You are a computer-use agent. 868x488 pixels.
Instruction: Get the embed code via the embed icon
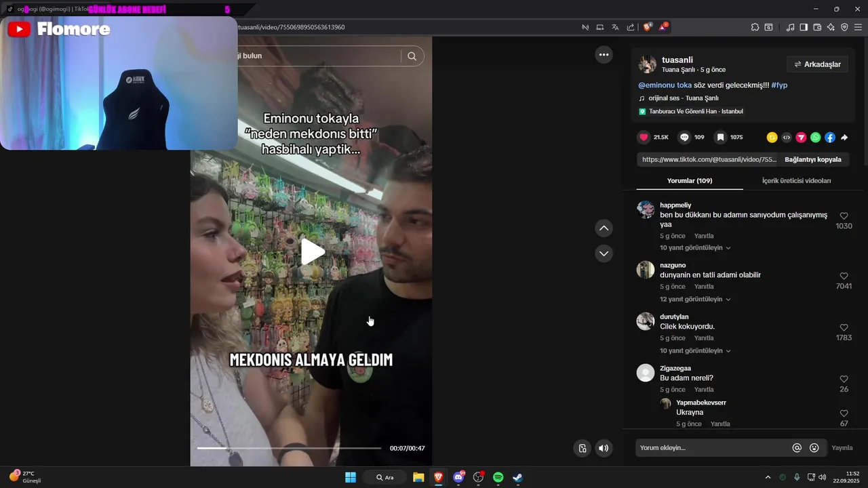(787, 138)
